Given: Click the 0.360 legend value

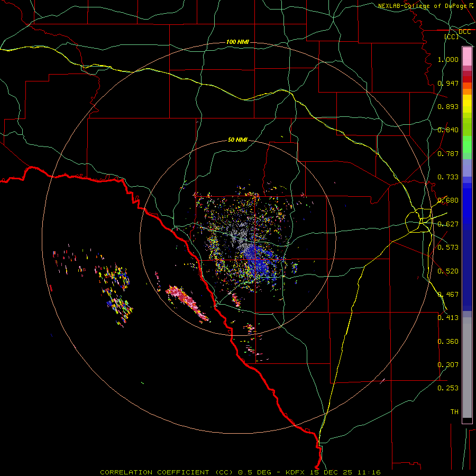Looking at the screenshot, I should 448,341.
